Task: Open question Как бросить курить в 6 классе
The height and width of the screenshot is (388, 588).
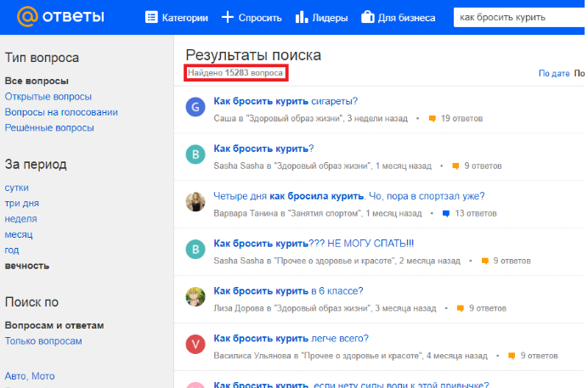Action: tap(289, 290)
